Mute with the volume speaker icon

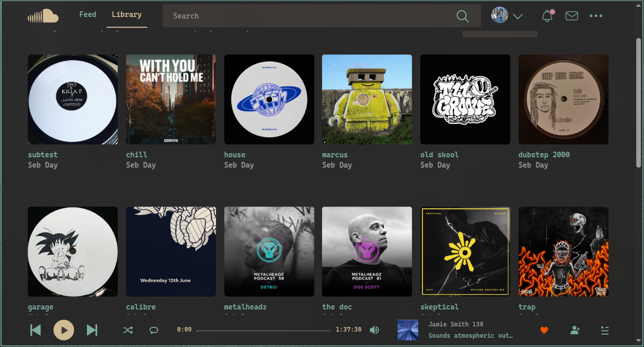(374, 330)
